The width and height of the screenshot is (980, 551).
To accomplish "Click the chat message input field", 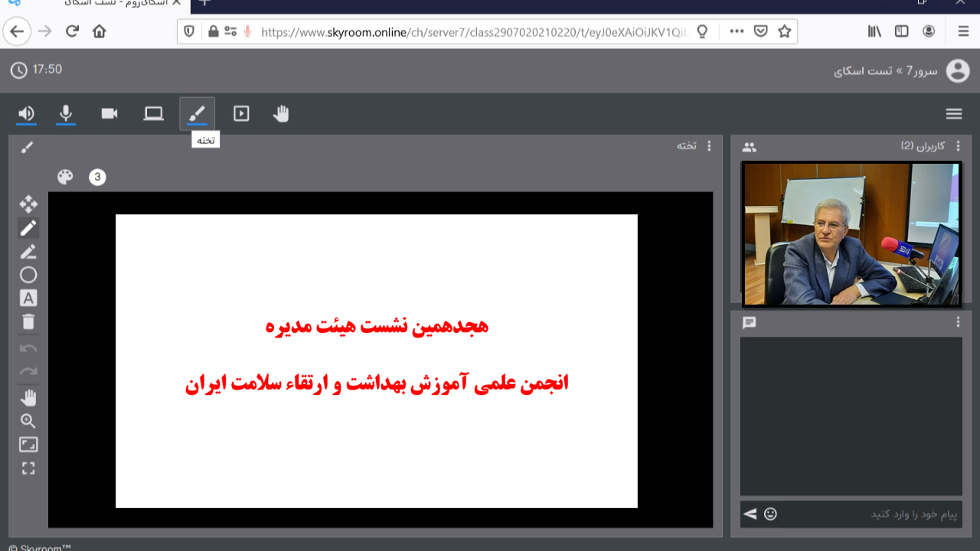I will (x=873, y=514).
